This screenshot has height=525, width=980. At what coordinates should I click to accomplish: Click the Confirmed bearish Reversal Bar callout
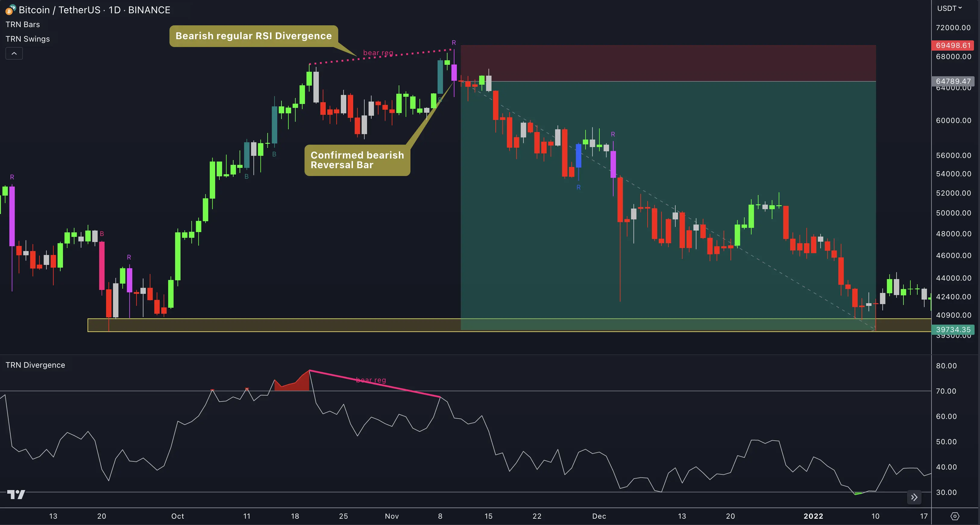coord(357,160)
